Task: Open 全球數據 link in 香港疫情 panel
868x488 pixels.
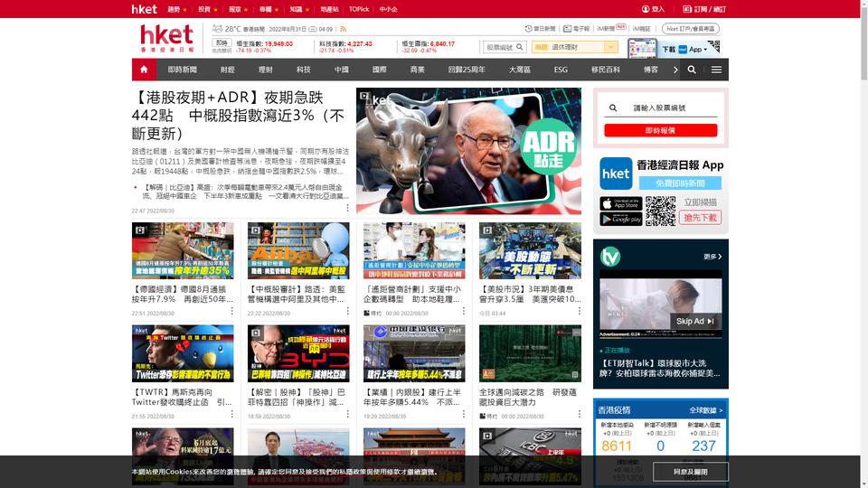Action: [x=706, y=410]
